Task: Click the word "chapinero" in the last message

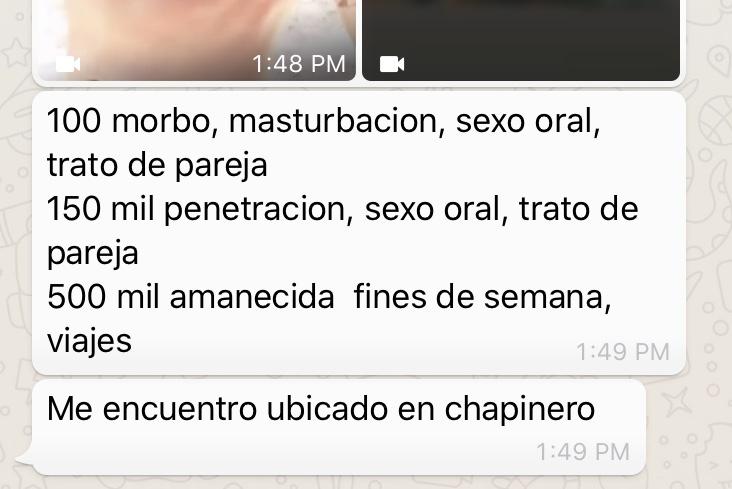Action: (x=520, y=410)
